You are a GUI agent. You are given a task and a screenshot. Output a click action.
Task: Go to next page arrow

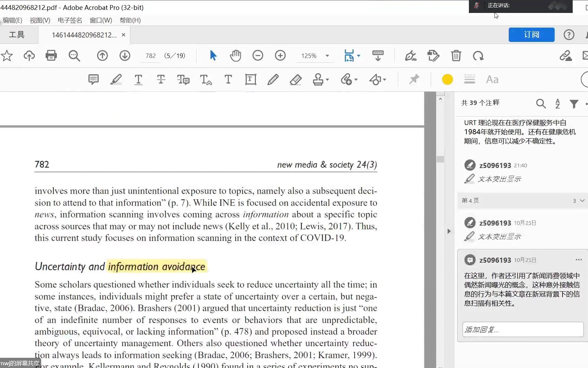(125, 56)
